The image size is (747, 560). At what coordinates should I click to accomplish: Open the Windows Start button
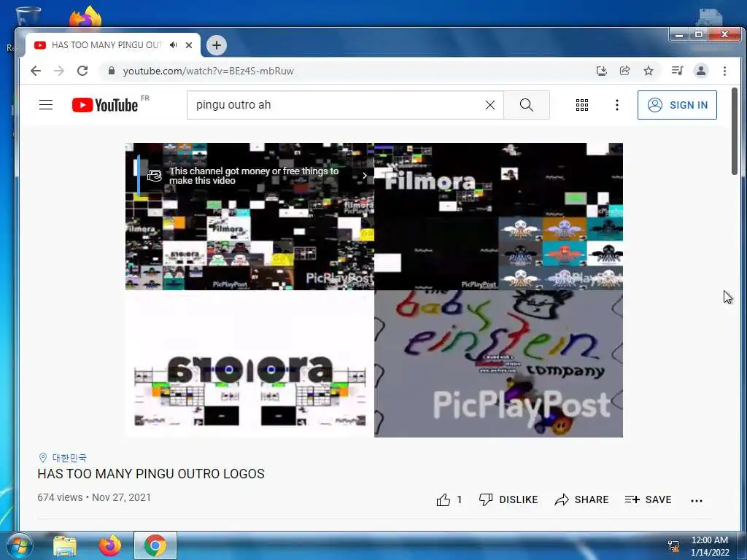click(x=18, y=545)
